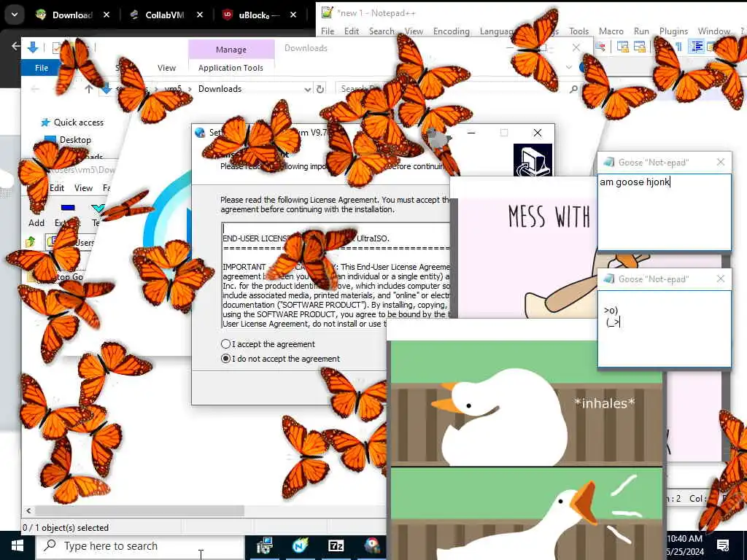The height and width of the screenshot is (560, 747).
Task: Click 7-Zip up-folder icon
Action: click(31, 242)
